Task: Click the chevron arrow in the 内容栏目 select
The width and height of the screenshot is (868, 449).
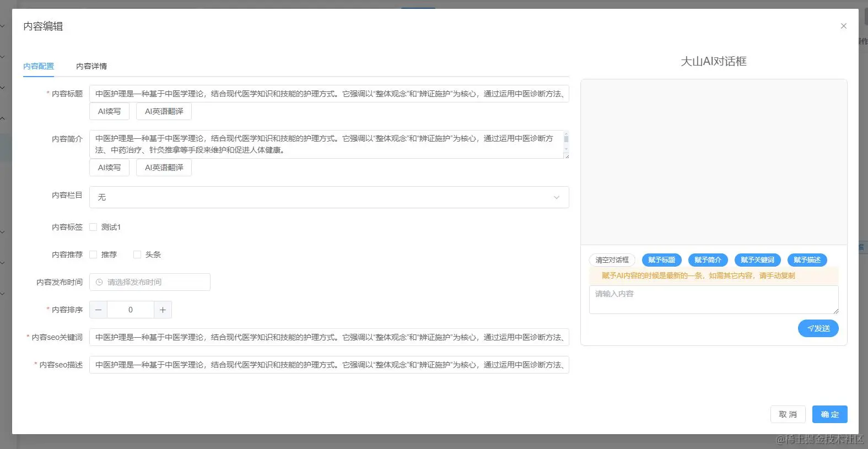Action: point(557,197)
